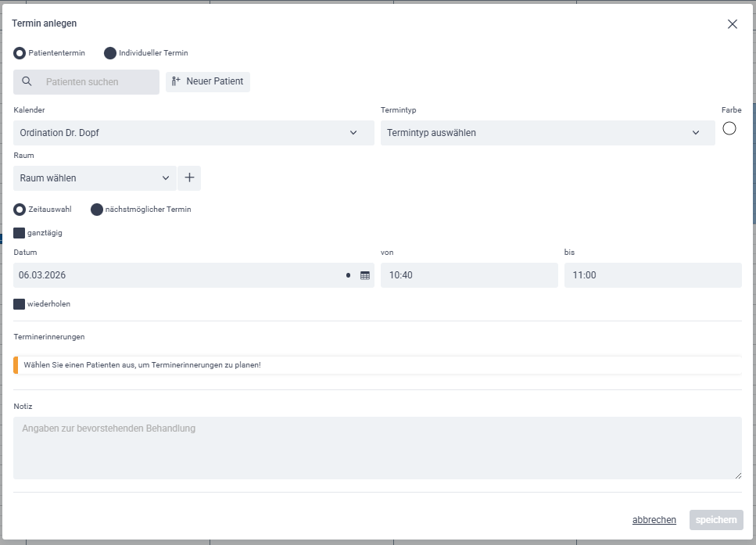Open the Kalender dropdown
756x545 pixels.
pyautogui.click(x=193, y=133)
